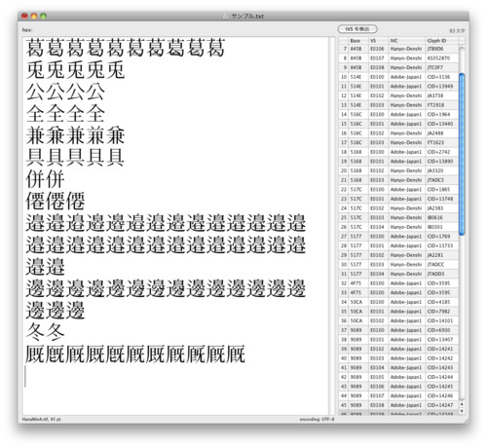Click the IVS を検出 button
Viewport: 487px width, 448px height.
(357, 29)
